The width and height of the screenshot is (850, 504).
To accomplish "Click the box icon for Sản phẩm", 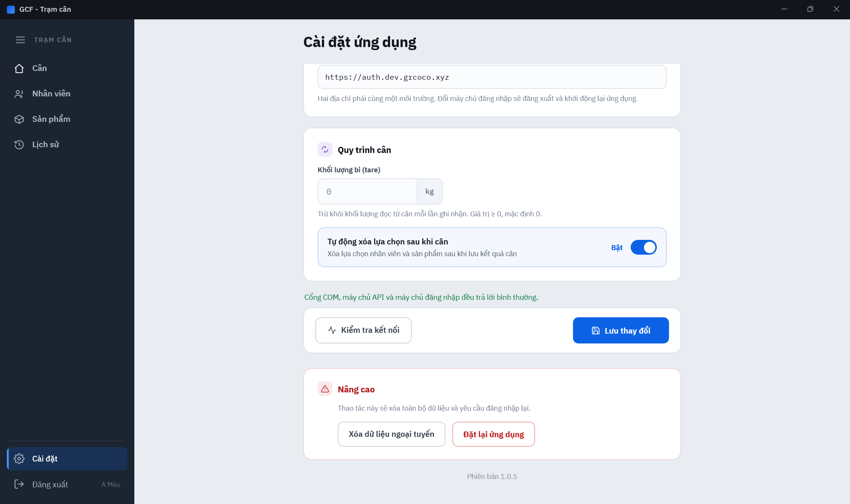I will point(19,119).
